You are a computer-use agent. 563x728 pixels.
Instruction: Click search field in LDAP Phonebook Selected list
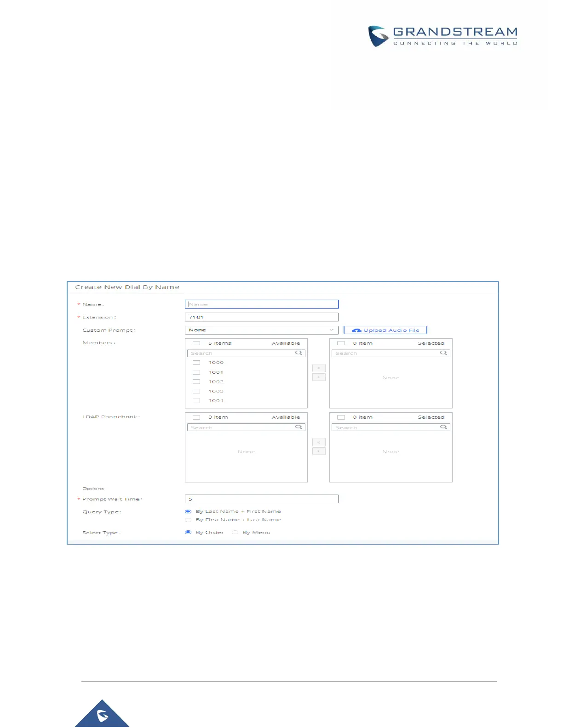(391, 427)
